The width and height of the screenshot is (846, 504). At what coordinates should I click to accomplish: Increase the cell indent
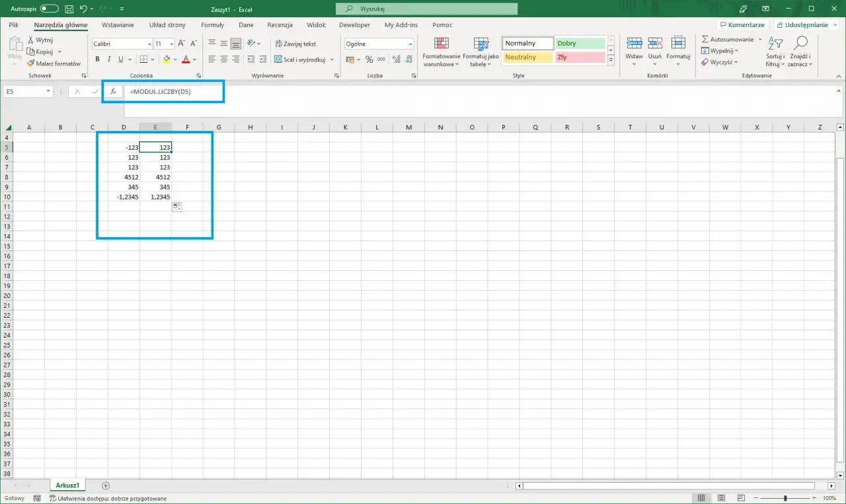262,59
